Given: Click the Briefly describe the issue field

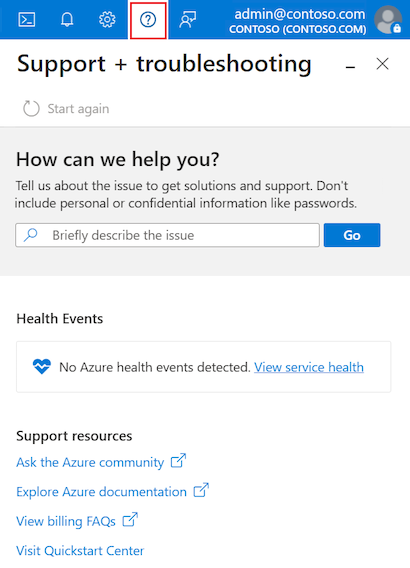Looking at the screenshot, I should [x=167, y=235].
